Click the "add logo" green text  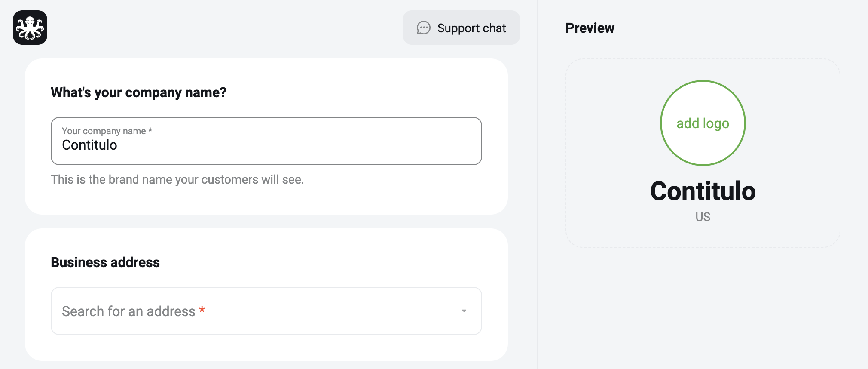click(703, 123)
